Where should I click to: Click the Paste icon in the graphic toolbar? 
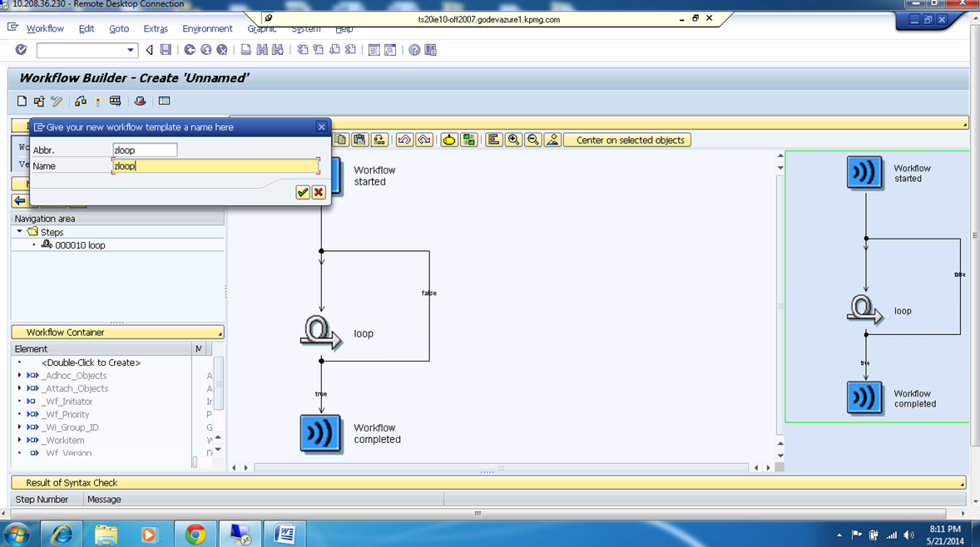point(360,140)
